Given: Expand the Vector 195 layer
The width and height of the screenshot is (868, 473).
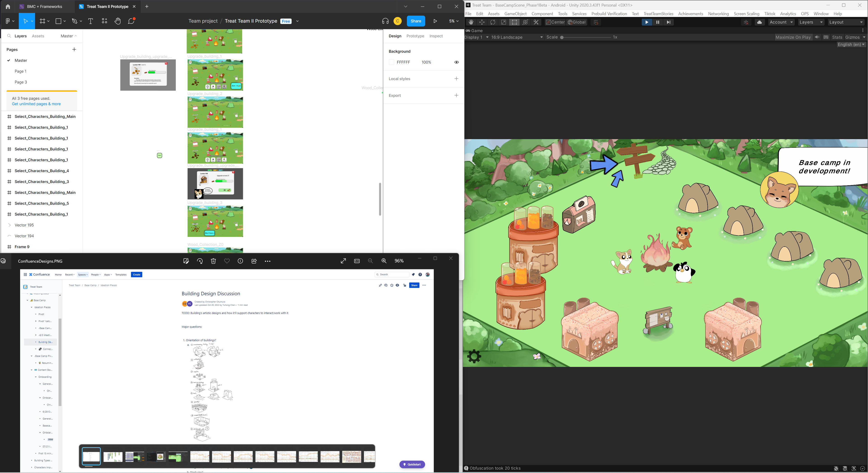Looking at the screenshot, I should (9, 225).
